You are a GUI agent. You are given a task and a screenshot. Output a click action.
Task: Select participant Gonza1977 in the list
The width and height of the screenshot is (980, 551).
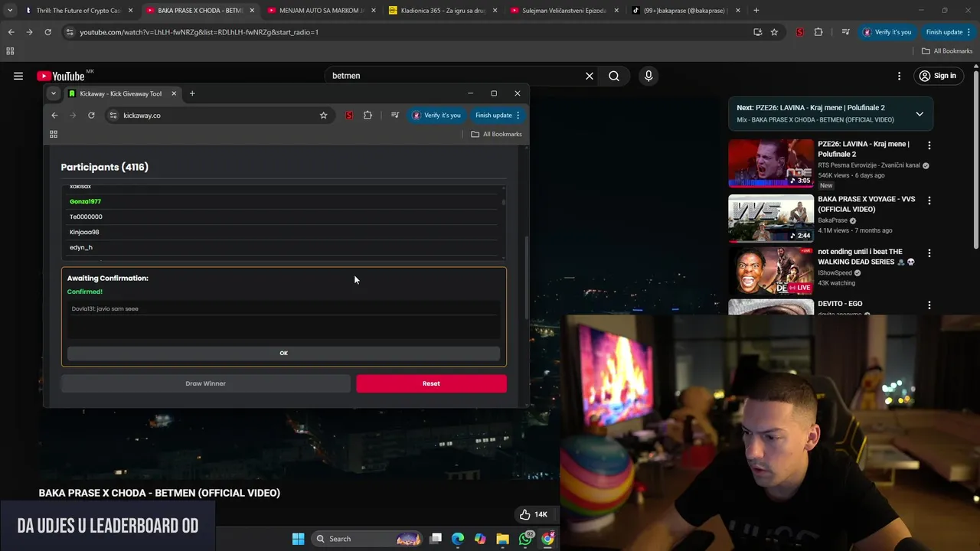pyautogui.click(x=85, y=201)
